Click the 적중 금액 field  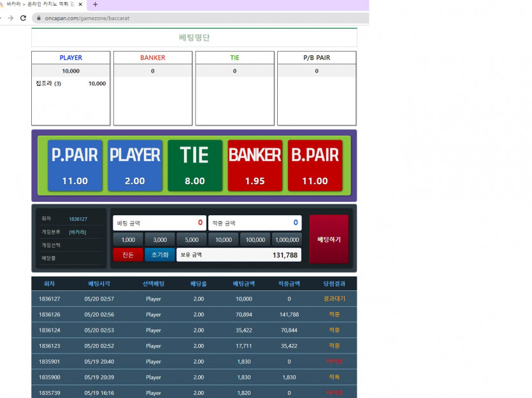tap(255, 223)
